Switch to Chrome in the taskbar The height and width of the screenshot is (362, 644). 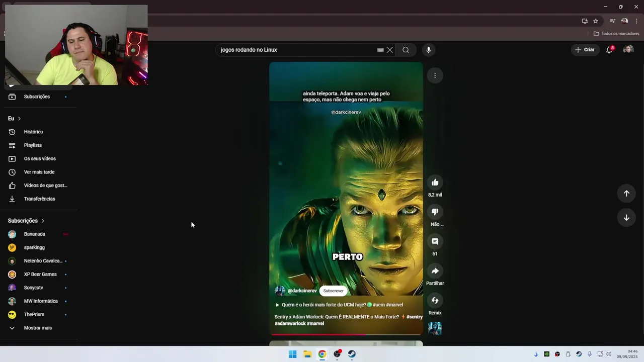click(322, 354)
